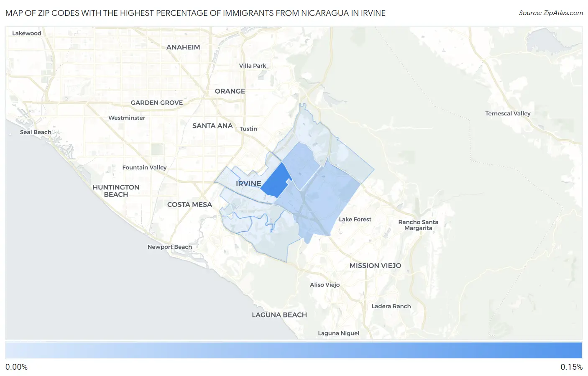588x376 pixels.
Task: Click the ANAHEIM label on the map
Action: [x=183, y=47]
